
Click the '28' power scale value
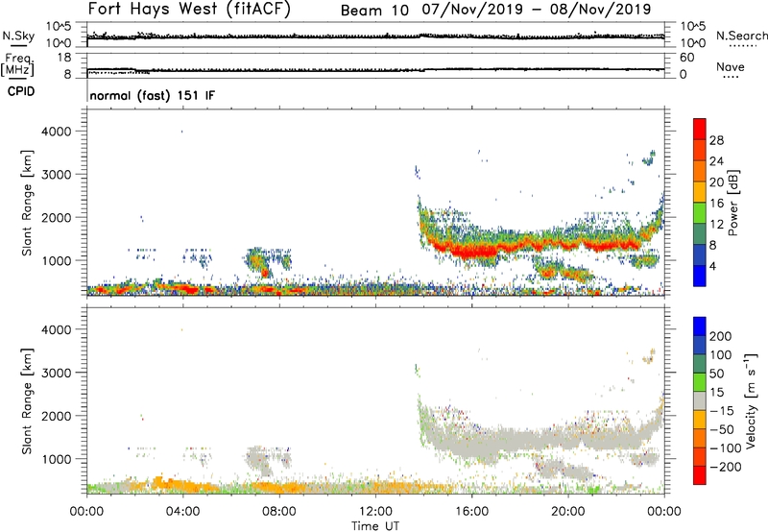(x=716, y=140)
